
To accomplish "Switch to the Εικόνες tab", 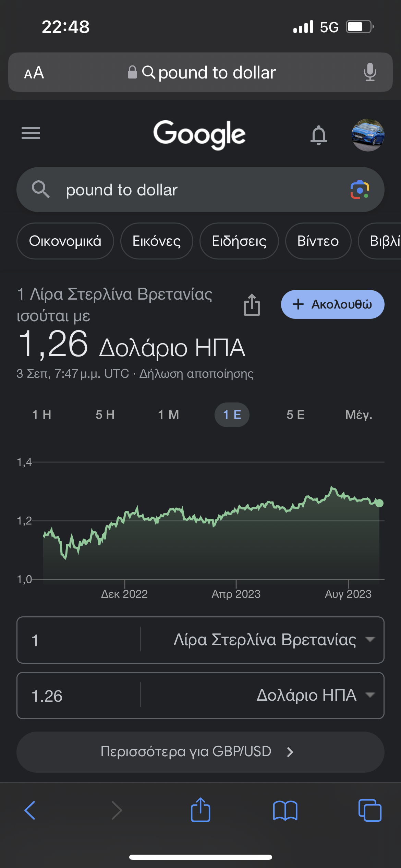I will point(157,241).
